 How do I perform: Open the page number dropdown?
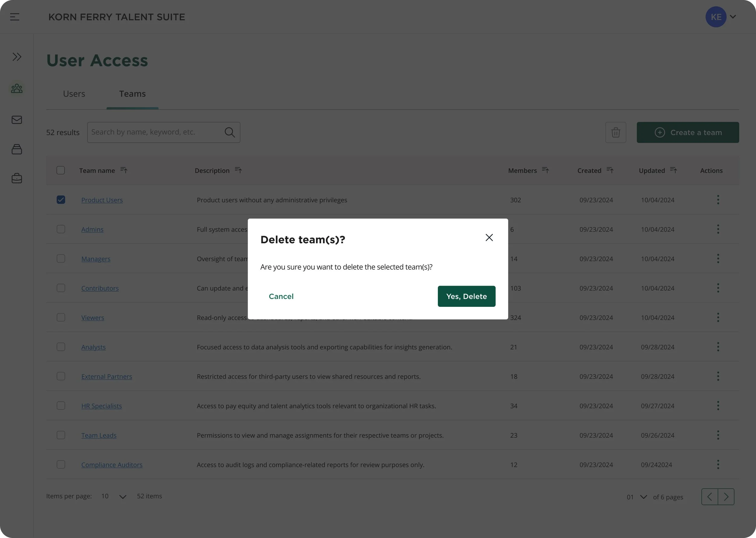[643, 497]
